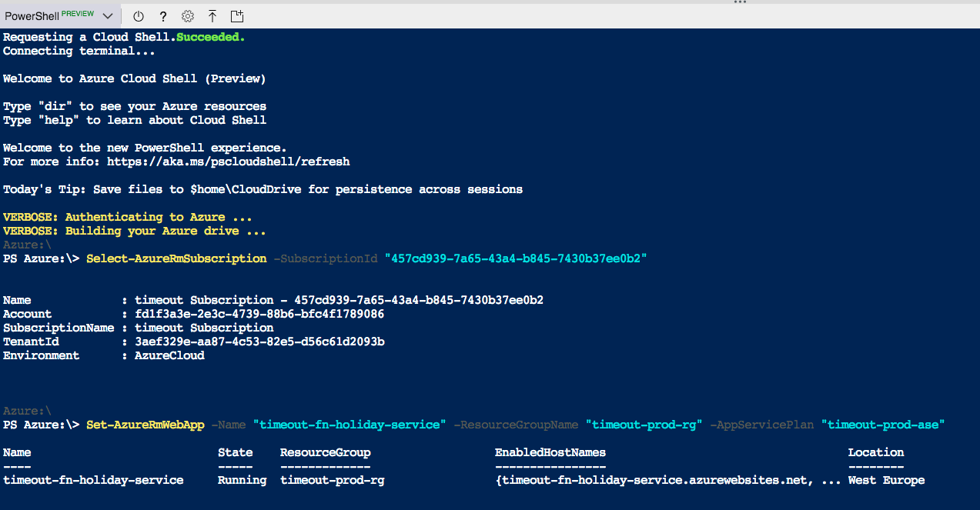Click the West Europe location value
Screen dimensions: 980x510
886,480
